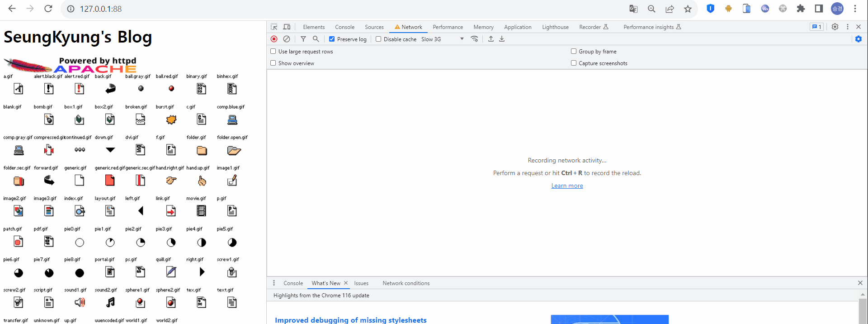Open drawer Issues tab

[361, 283]
